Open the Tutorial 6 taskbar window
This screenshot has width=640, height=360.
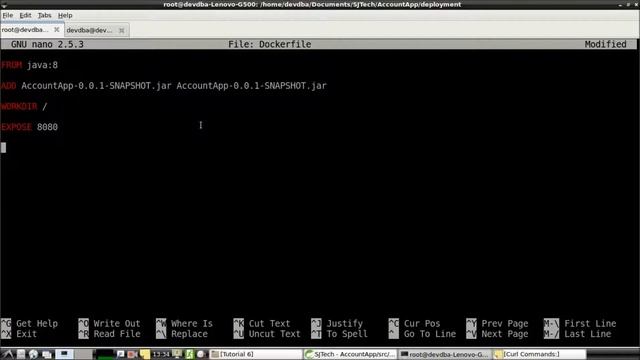click(256, 354)
